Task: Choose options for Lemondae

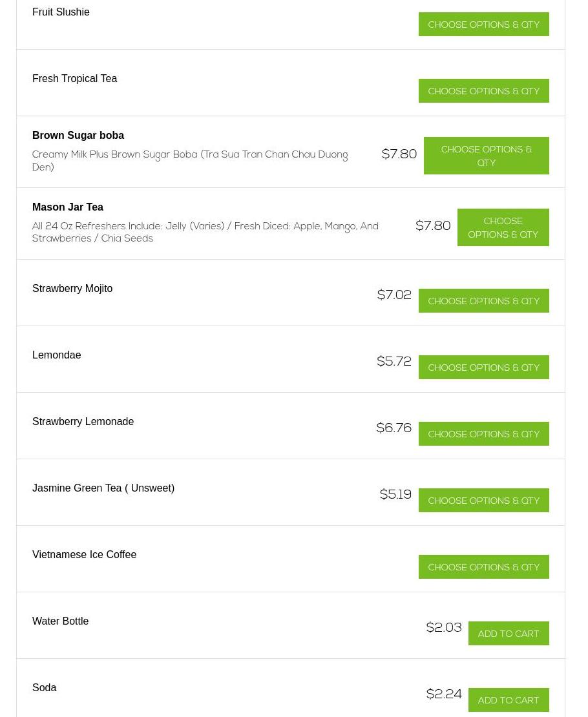Action: [483, 368]
